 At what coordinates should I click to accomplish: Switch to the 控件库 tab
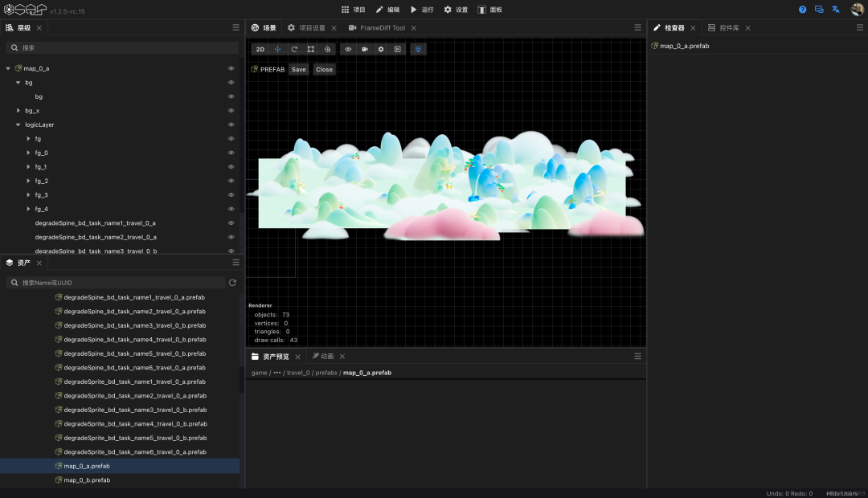point(723,27)
